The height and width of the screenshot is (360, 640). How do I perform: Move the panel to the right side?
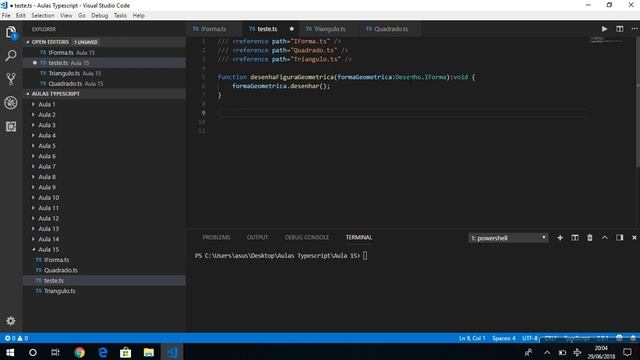[x=620, y=238]
